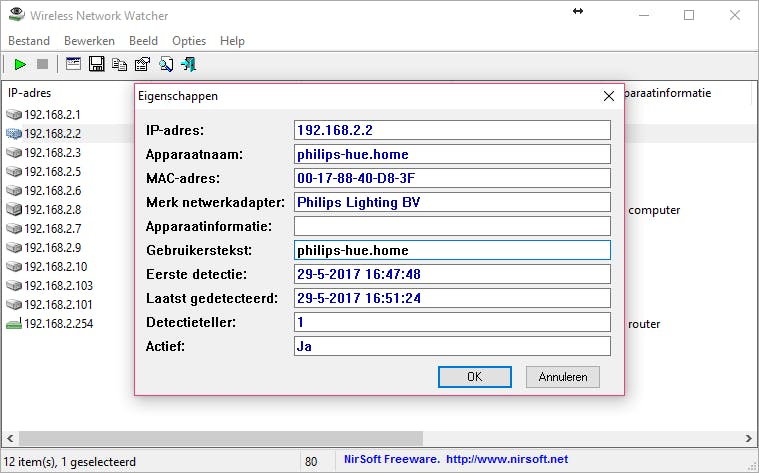
Task: Click the Laatst gedetecteerd field
Action: point(452,298)
